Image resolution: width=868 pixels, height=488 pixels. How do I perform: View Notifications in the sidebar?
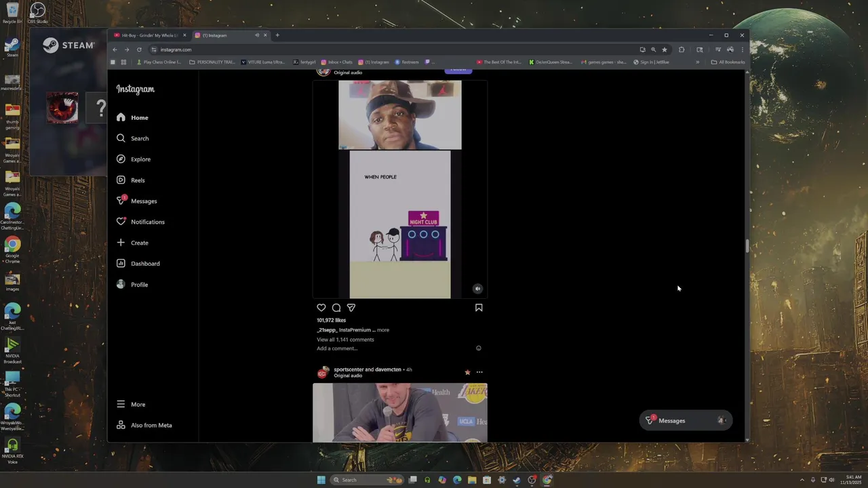click(x=140, y=222)
